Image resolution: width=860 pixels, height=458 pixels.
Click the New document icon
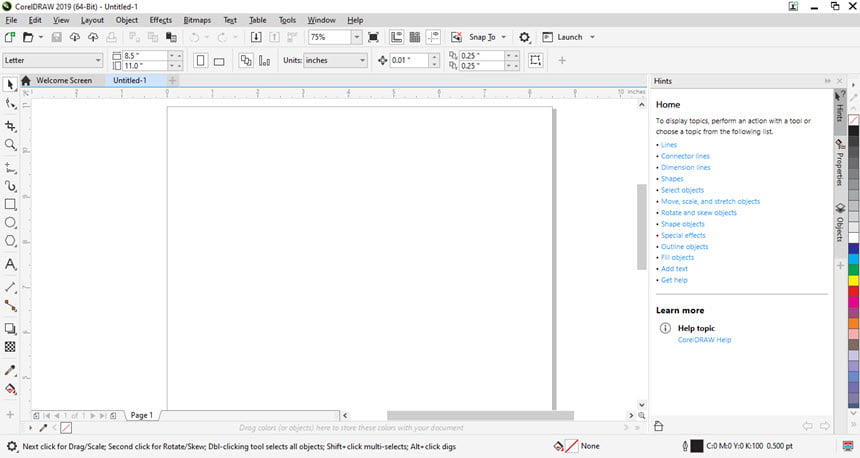click(9, 37)
